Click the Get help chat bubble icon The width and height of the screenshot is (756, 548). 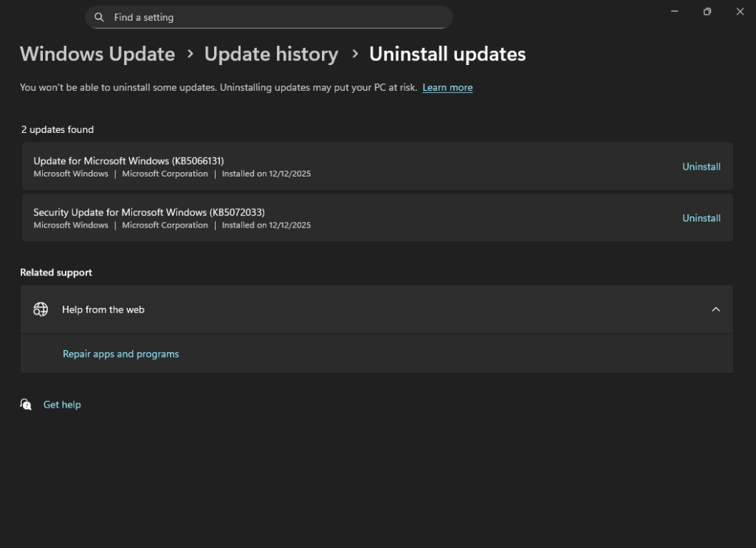click(27, 405)
